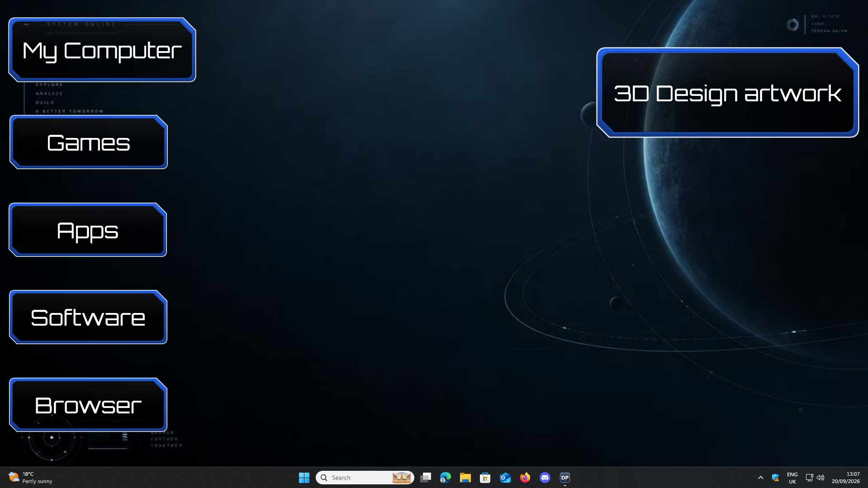This screenshot has height=488, width=868.
Task: Launch Microsoft Edge from the taskbar
Action: (446, 478)
